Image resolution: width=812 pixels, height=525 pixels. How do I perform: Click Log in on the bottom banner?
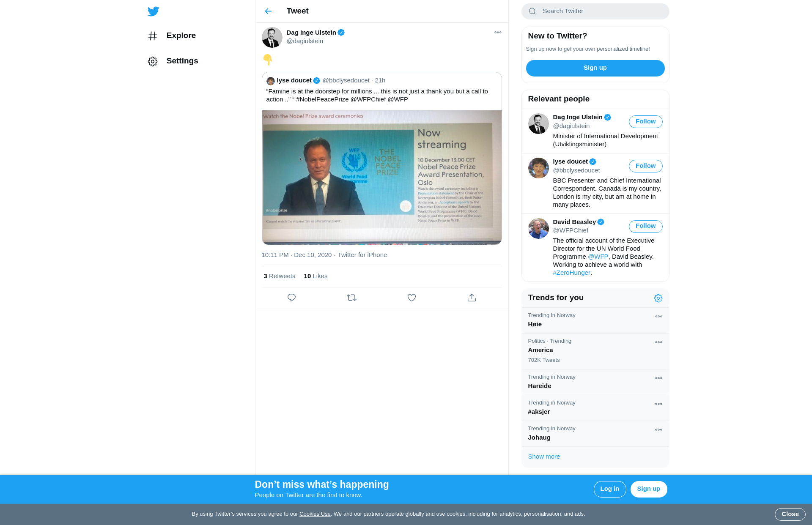(x=609, y=489)
